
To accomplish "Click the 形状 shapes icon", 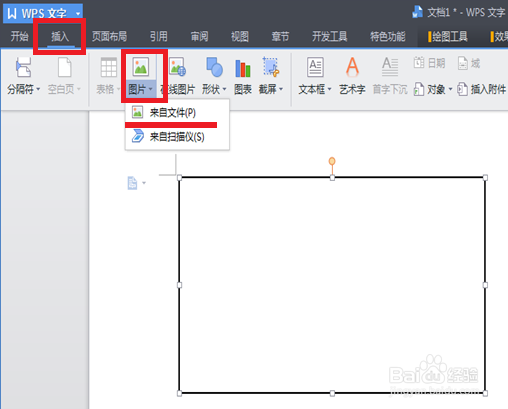I will click(x=214, y=67).
